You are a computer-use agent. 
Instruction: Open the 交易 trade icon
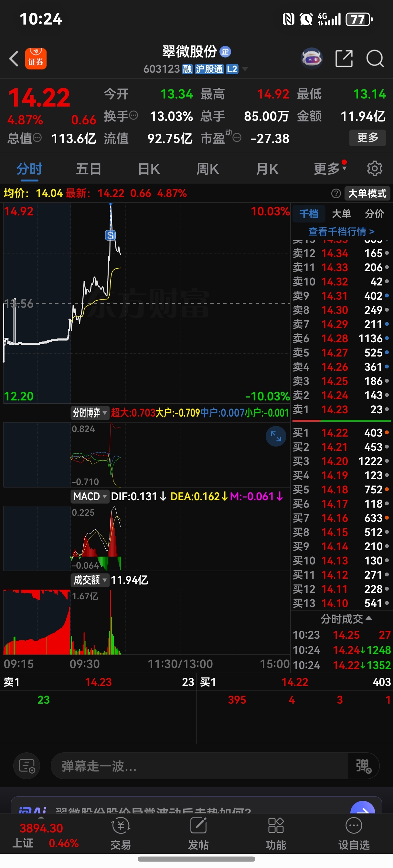(121, 833)
